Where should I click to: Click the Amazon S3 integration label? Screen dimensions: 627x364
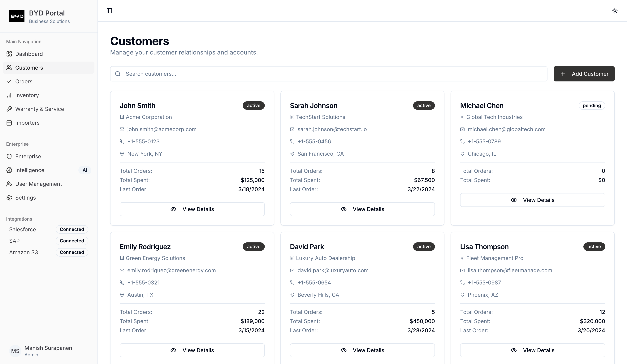(x=23, y=252)
